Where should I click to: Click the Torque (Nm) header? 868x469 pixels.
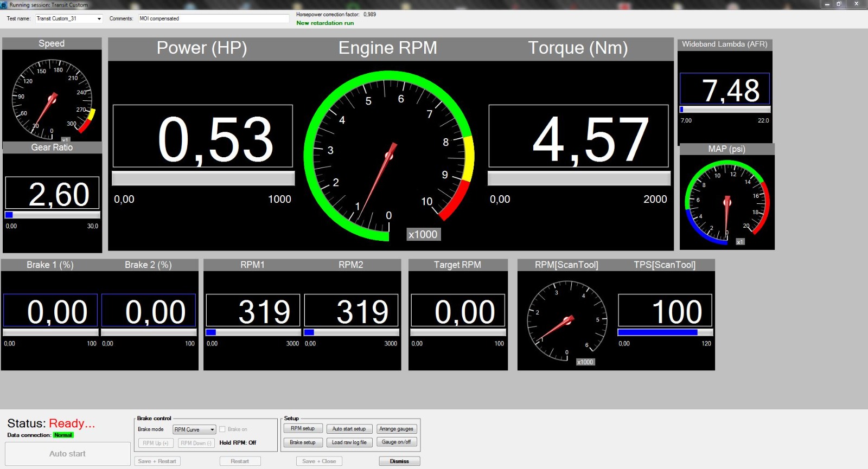tap(578, 48)
